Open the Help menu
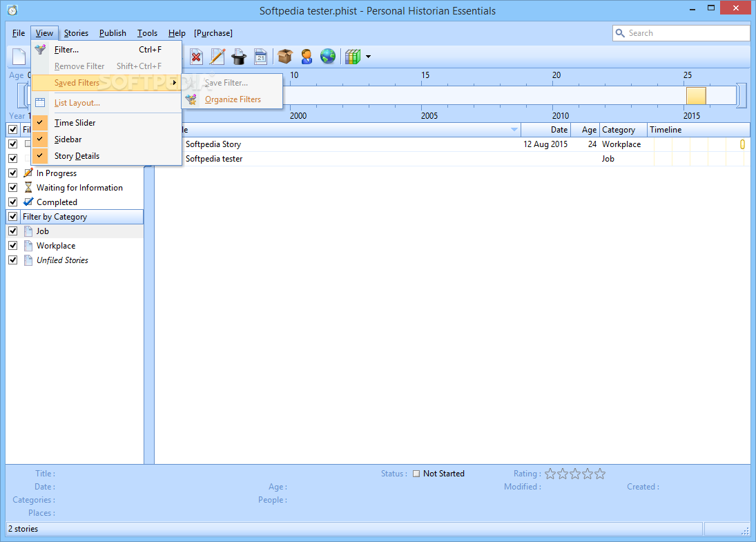Viewport: 756px width, 542px height. [177, 32]
